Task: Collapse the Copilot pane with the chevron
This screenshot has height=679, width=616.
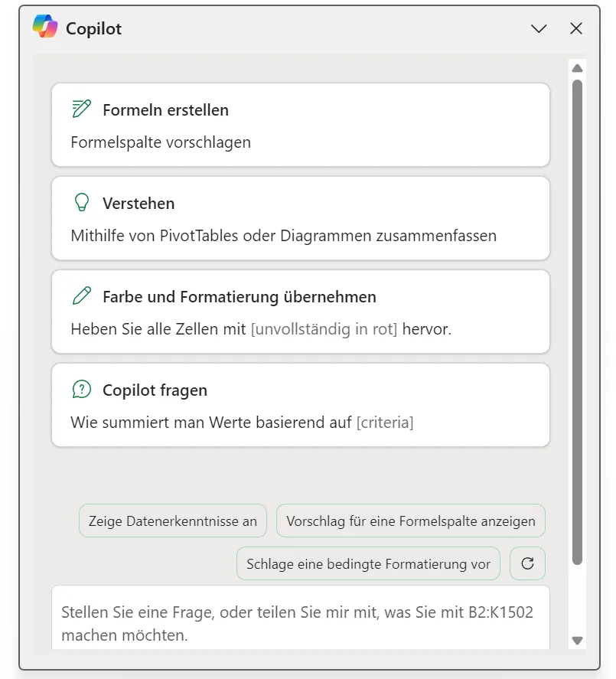Action: 539,28
